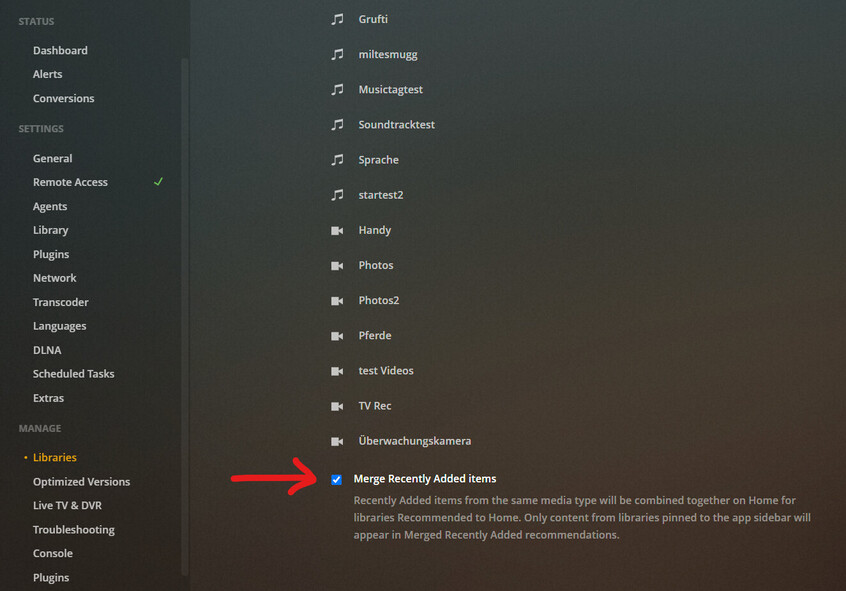Click the video camera icon beside Handy

[337, 230]
